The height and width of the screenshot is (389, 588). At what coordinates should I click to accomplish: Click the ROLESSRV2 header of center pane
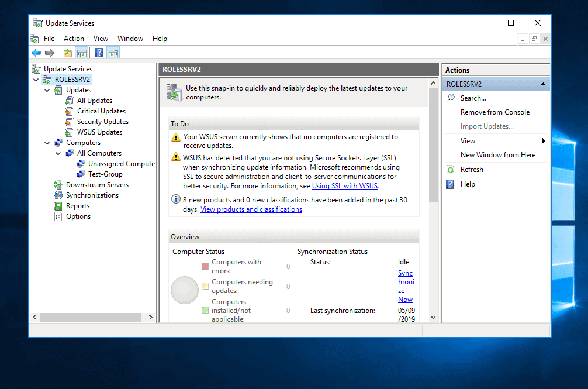pos(299,70)
